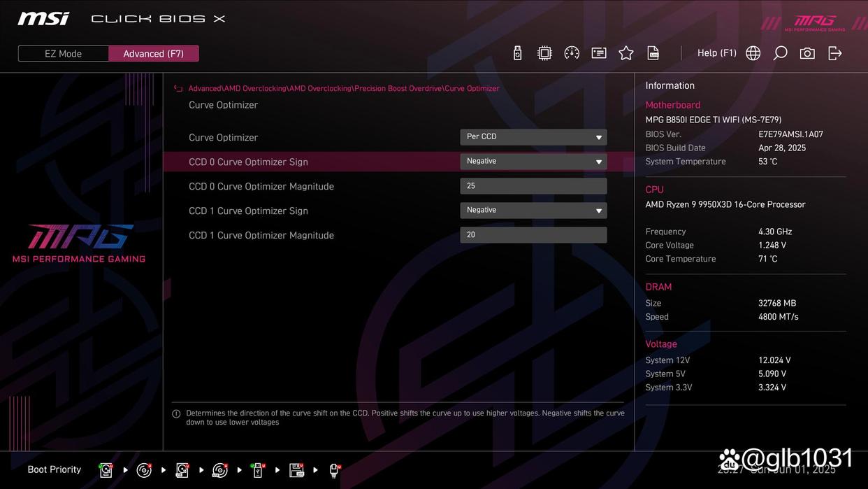Take a screenshot with the camera icon
This screenshot has width=868, height=489.
click(807, 53)
